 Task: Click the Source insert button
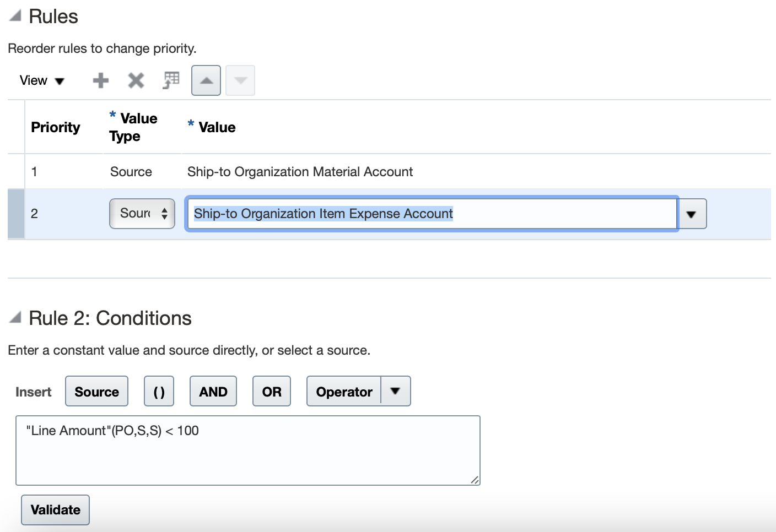point(96,392)
